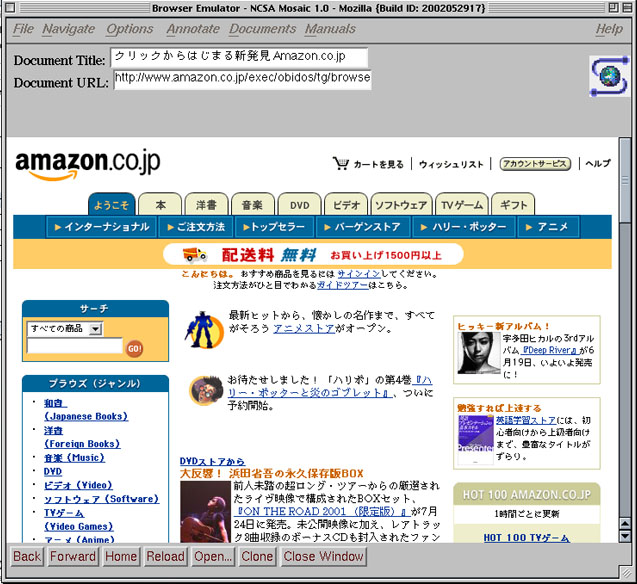
Task: Click the ビデオ (Video) genre link
Action: [78, 485]
